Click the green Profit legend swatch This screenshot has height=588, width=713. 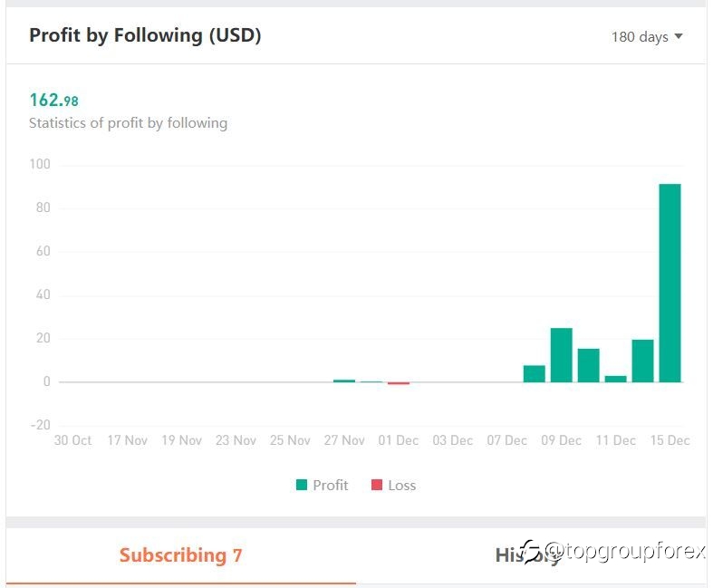coord(302,486)
